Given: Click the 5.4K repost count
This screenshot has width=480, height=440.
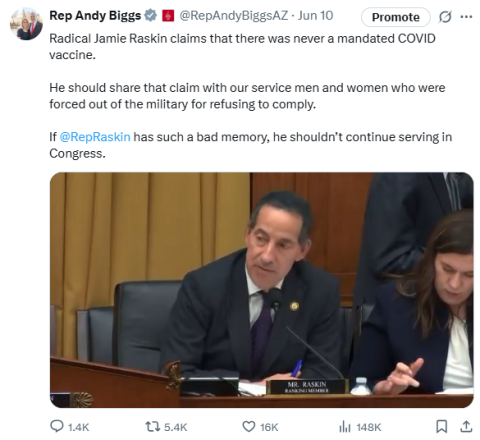Looking at the screenshot, I should point(176,427).
